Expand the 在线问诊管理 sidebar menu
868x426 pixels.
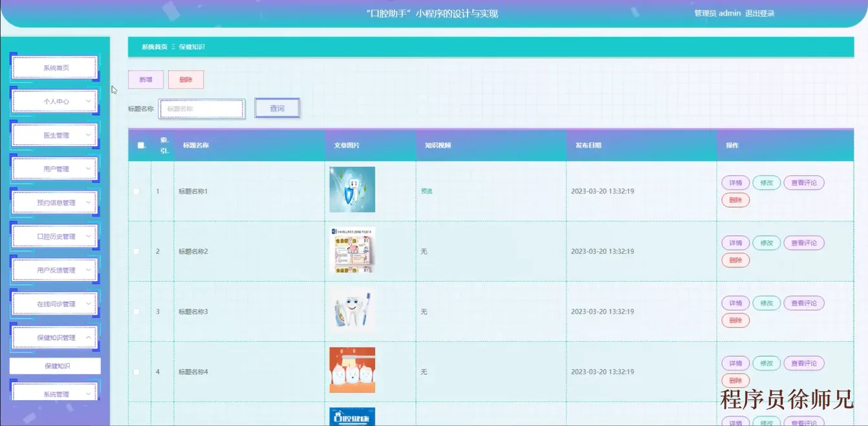point(56,304)
